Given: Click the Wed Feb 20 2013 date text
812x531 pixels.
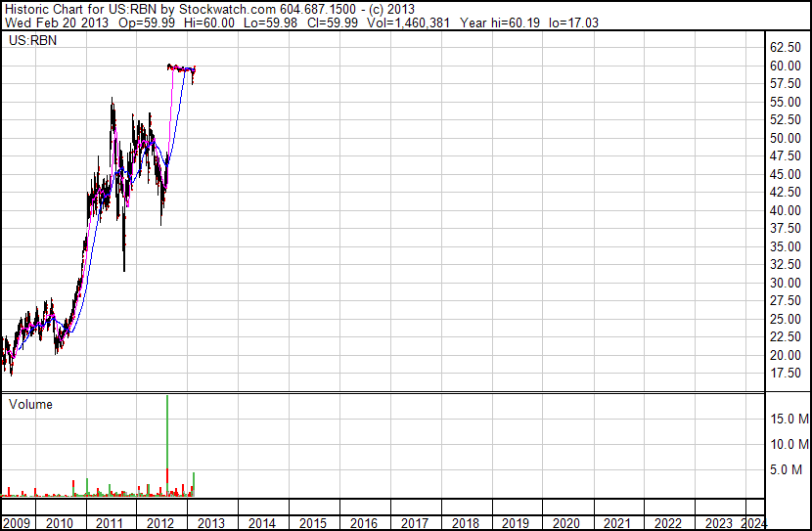Looking at the screenshot, I should coord(57,22).
